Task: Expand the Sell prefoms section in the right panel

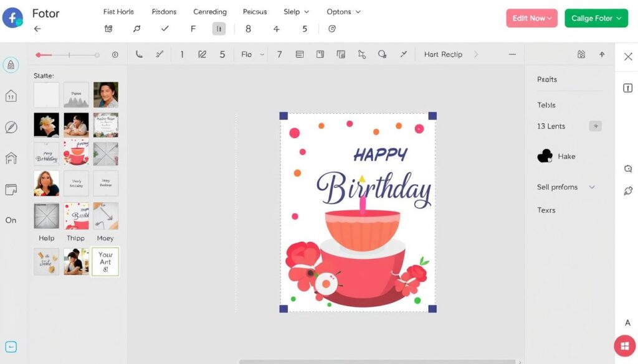Action: (564, 187)
